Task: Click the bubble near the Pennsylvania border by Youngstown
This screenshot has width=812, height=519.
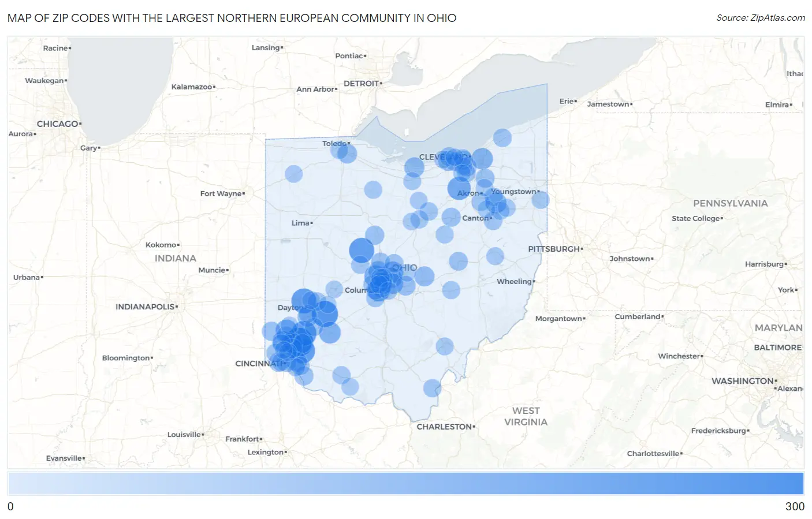Action: click(541, 200)
